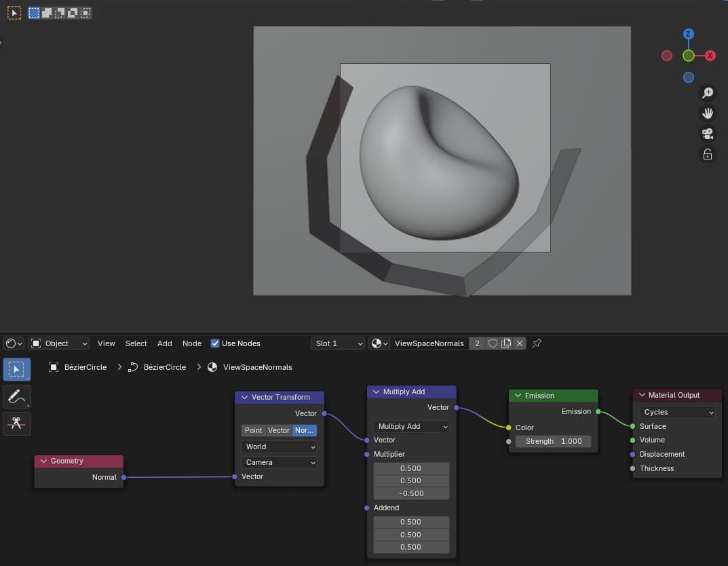
Task: Pin the shader datablock with the pin icon
Action: (537, 343)
